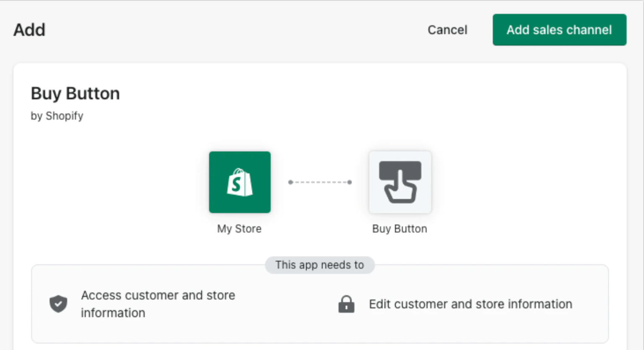Click the "This app needs to" badge
644x350 pixels.
pyautogui.click(x=319, y=265)
